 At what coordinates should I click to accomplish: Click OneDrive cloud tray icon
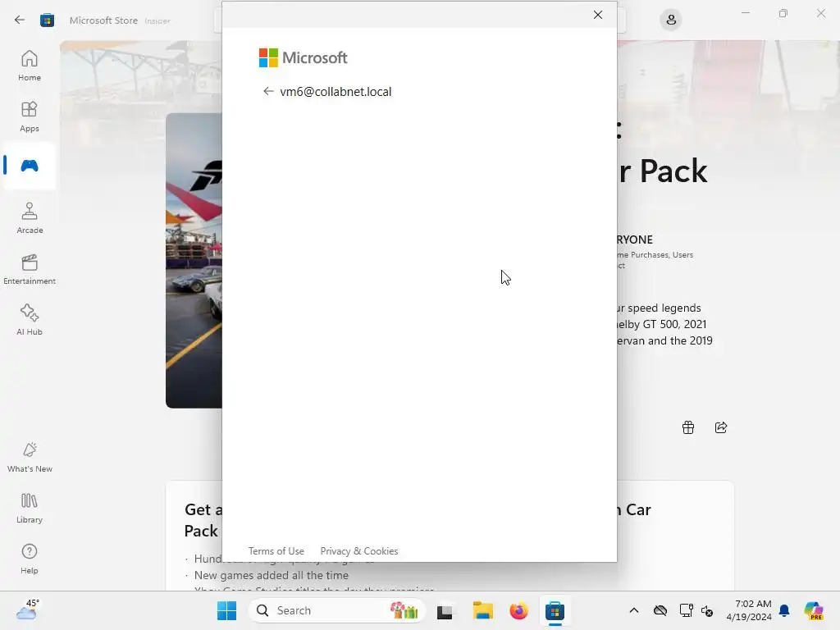click(x=660, y=610)
